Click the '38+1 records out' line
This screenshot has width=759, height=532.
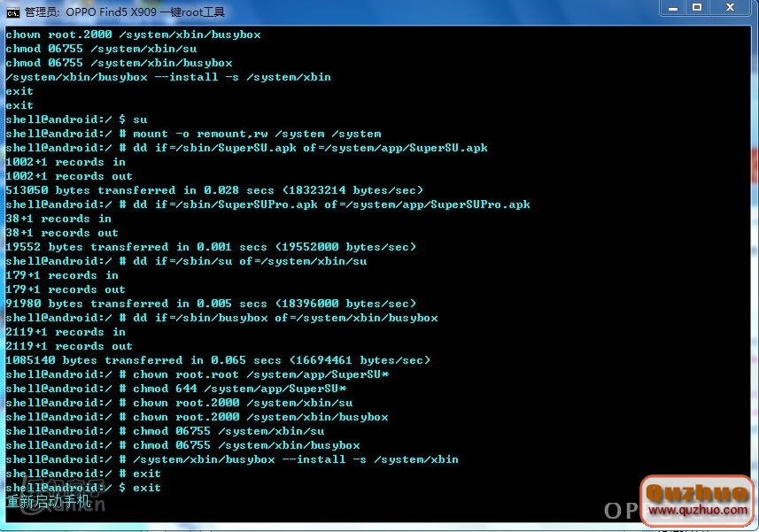[62, 233]
